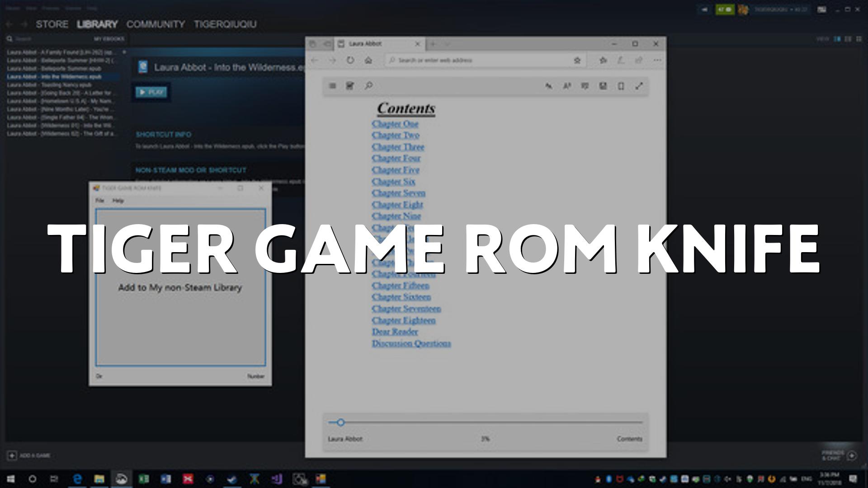Switch Steam library to list view
The width and height of the screenshot is (868, 488).
tap(848, 39)
